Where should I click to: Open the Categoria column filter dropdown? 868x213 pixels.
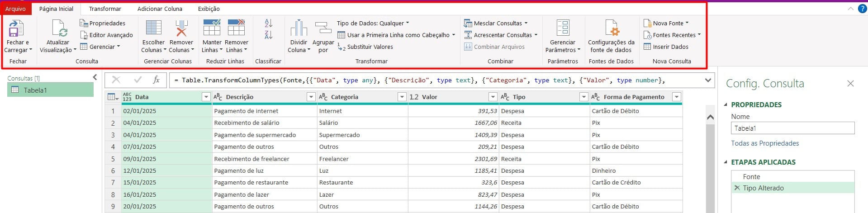402,97
